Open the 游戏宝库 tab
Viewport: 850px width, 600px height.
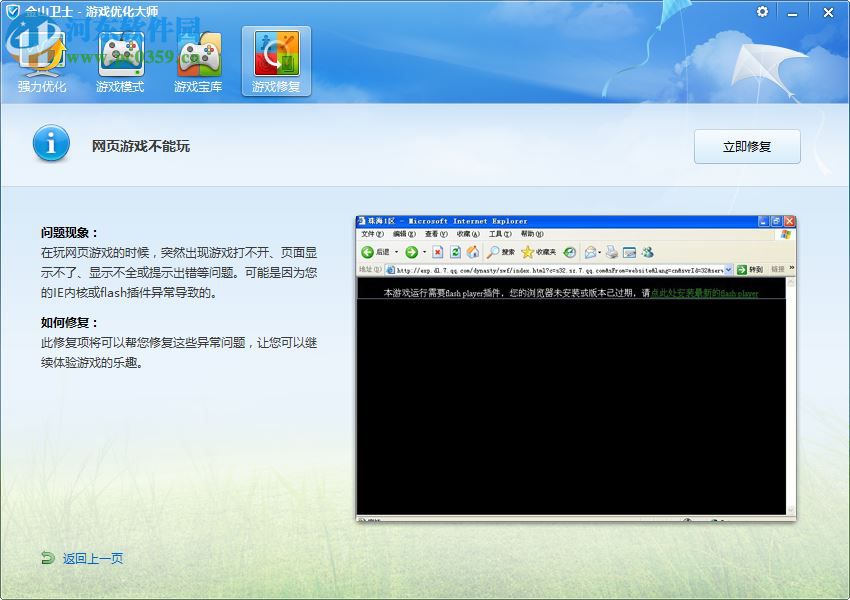coord(198,62)
